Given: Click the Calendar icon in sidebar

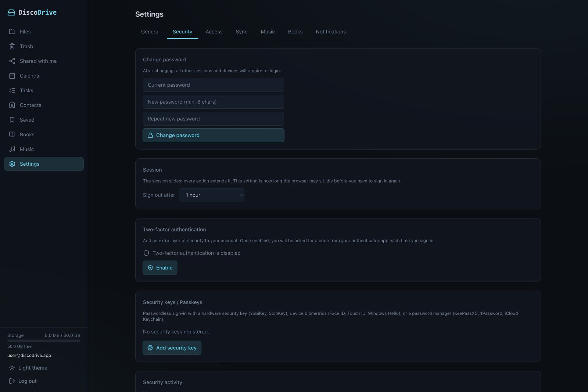Looking at the screenshot, I should point(12,76).
